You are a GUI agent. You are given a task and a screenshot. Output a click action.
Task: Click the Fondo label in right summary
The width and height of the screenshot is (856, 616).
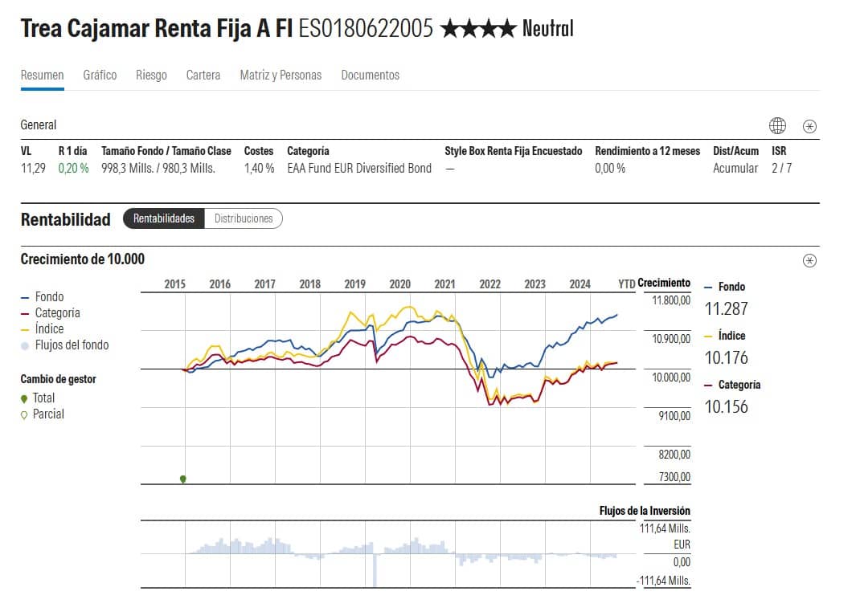click(731, 287)
